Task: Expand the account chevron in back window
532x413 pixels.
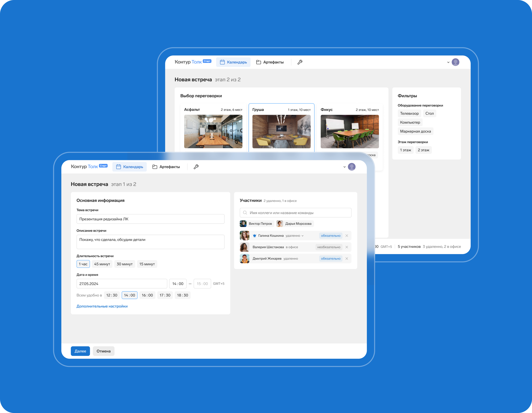Action: 448,62
